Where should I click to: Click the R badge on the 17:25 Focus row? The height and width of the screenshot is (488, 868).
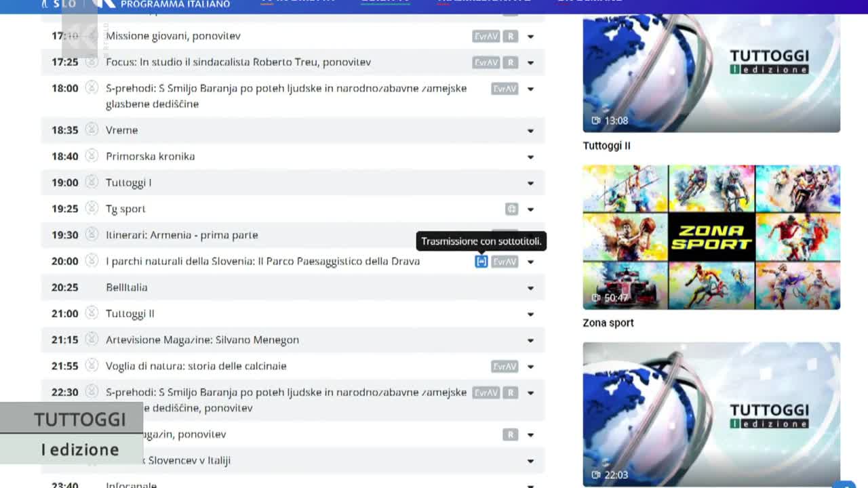(511, 62)
